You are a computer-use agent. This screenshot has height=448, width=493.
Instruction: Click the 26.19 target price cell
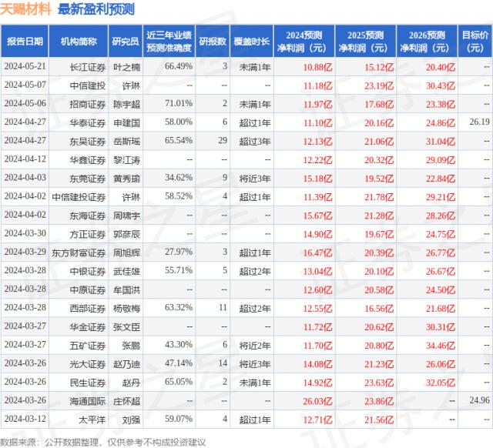coord(478,122)
